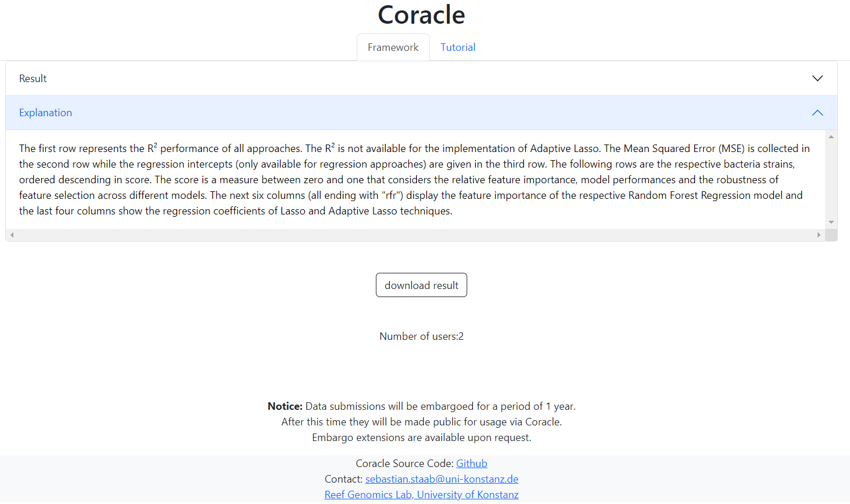Click 'Embargo extensions are available upon request.' text

tap(422, 438)
